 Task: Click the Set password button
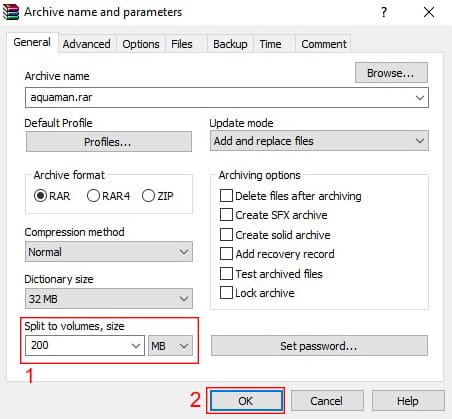(319, 346)
